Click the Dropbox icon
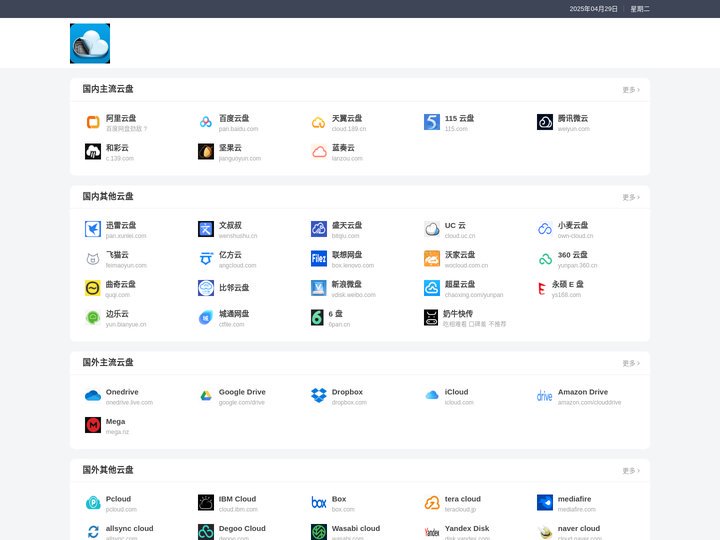Image resolution: width=720 pixels, height=540 pixels. [319, 396]
